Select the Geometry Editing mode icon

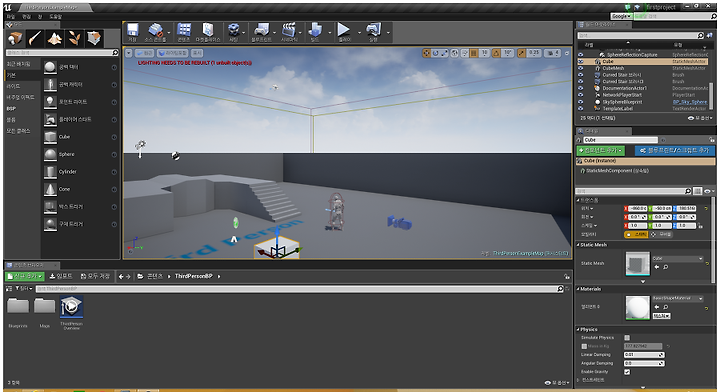94,38
